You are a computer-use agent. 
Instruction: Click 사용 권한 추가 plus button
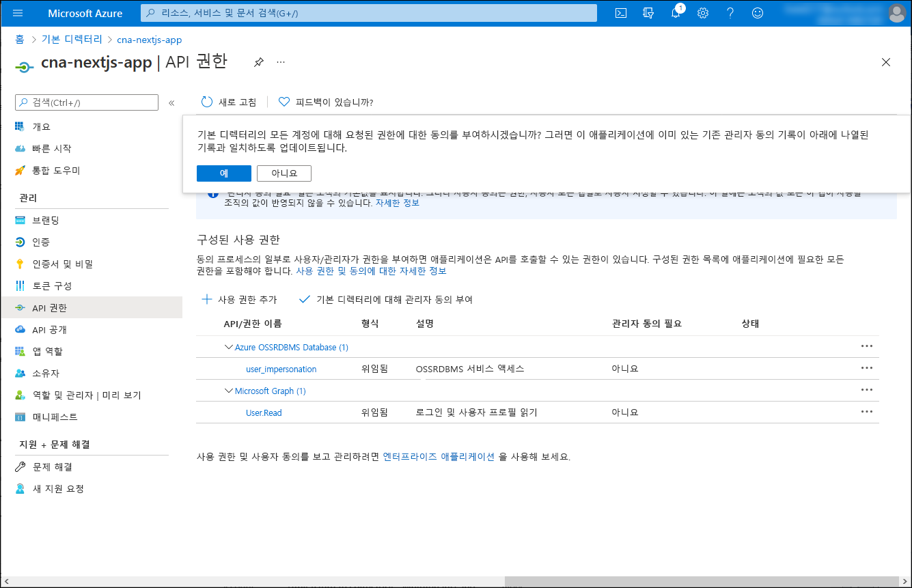click(x=239, y=299)
